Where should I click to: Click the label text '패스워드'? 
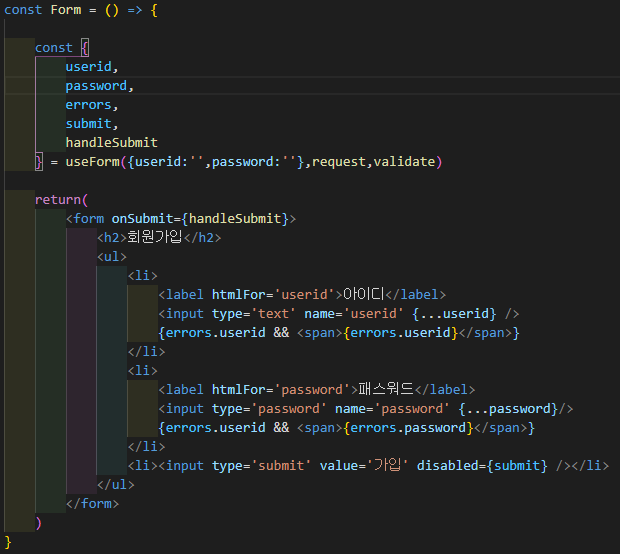(x=386, y=389)
